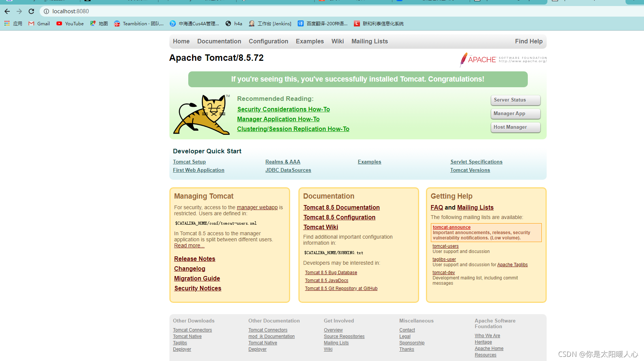Viewport: 644px width, 361px height.
Task: Open the 百度翻译 bookmark
Action: 323,23
